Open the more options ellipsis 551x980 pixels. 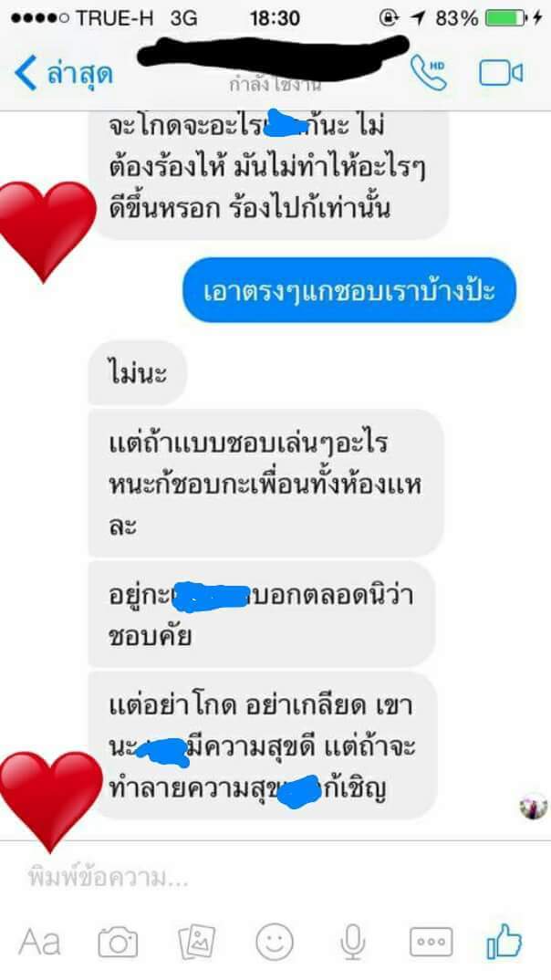431,942
